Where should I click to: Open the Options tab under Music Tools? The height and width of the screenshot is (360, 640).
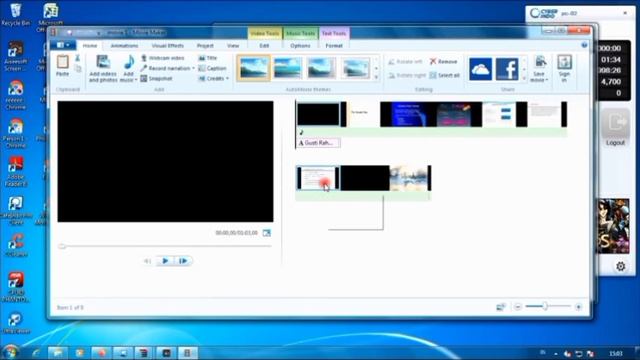pyautogui.click(x=300, y=46)
